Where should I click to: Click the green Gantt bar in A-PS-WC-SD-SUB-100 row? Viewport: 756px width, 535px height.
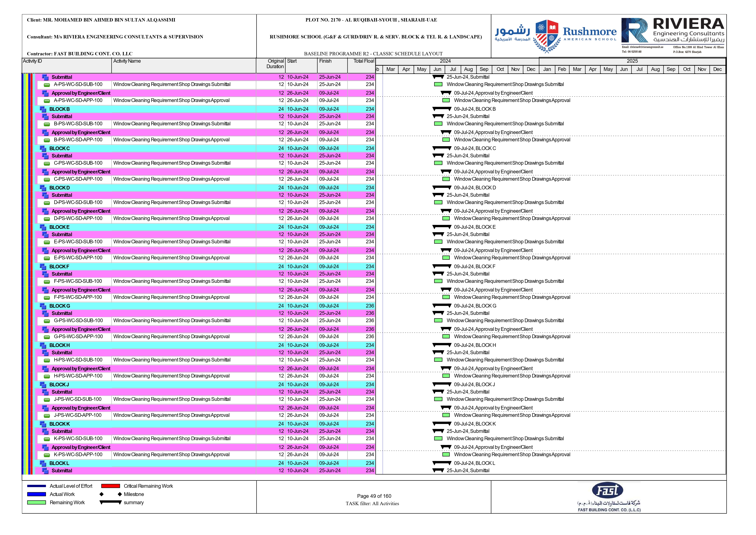[x=438, y=85]
